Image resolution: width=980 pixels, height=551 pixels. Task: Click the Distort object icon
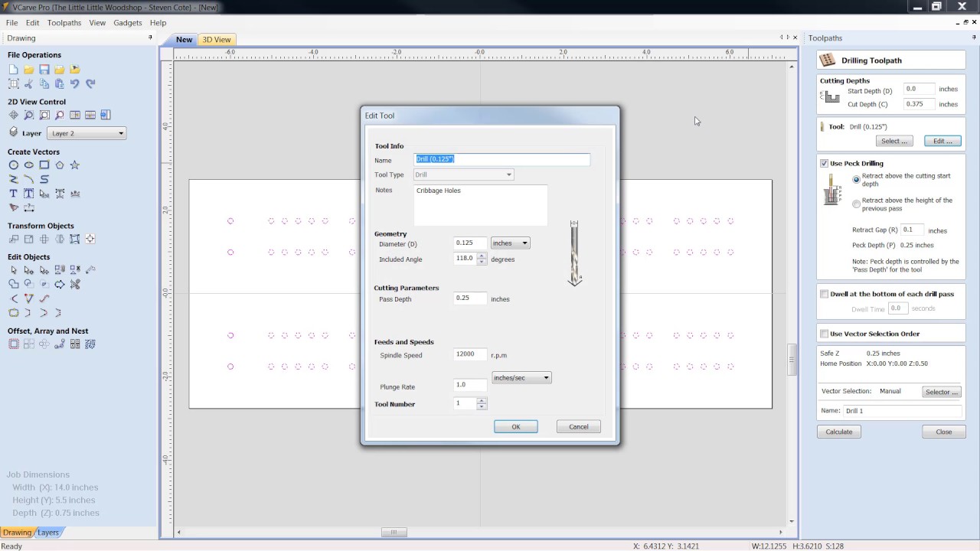pyautogui.click(x=74, y=239)
